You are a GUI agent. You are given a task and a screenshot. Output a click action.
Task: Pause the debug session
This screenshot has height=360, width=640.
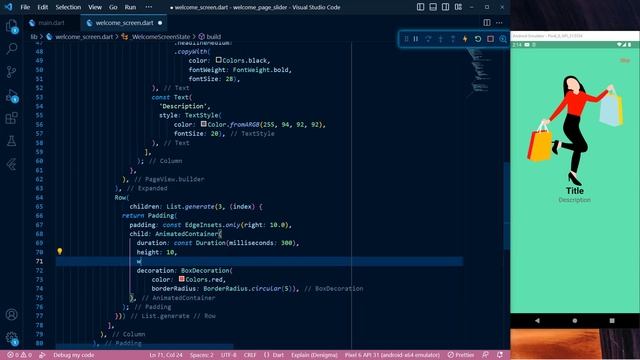tap(416, 39)
